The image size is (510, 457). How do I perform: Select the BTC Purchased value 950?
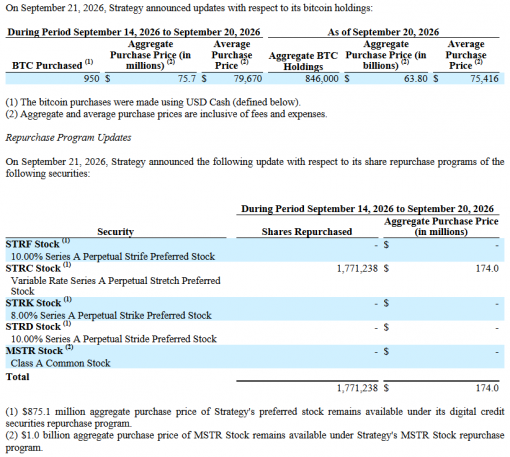point(91,79)
